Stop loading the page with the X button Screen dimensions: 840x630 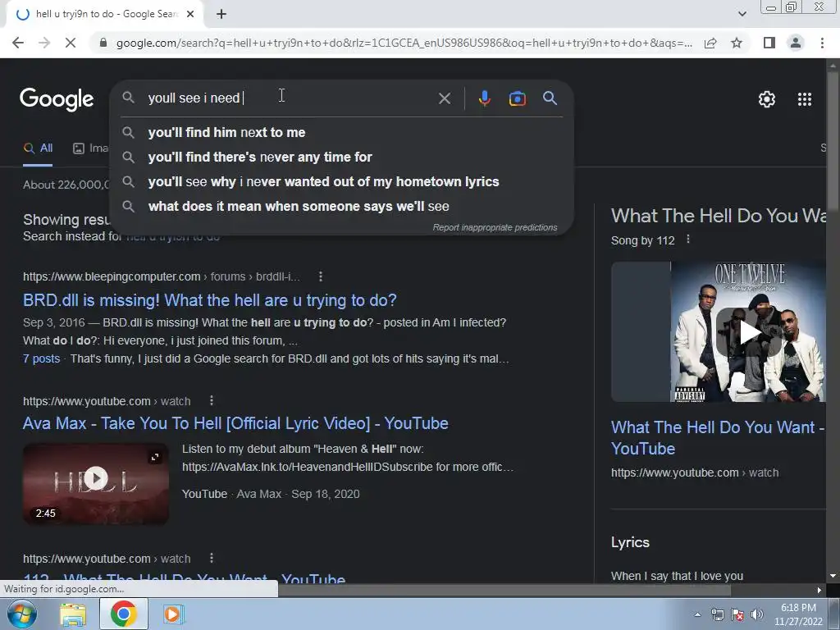click(x=71, y=43)
